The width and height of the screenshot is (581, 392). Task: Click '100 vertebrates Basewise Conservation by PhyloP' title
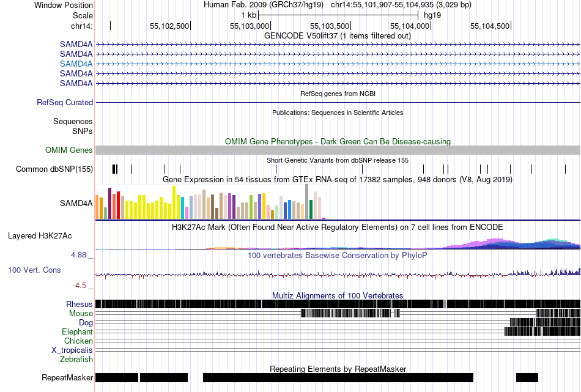[338, 255]
